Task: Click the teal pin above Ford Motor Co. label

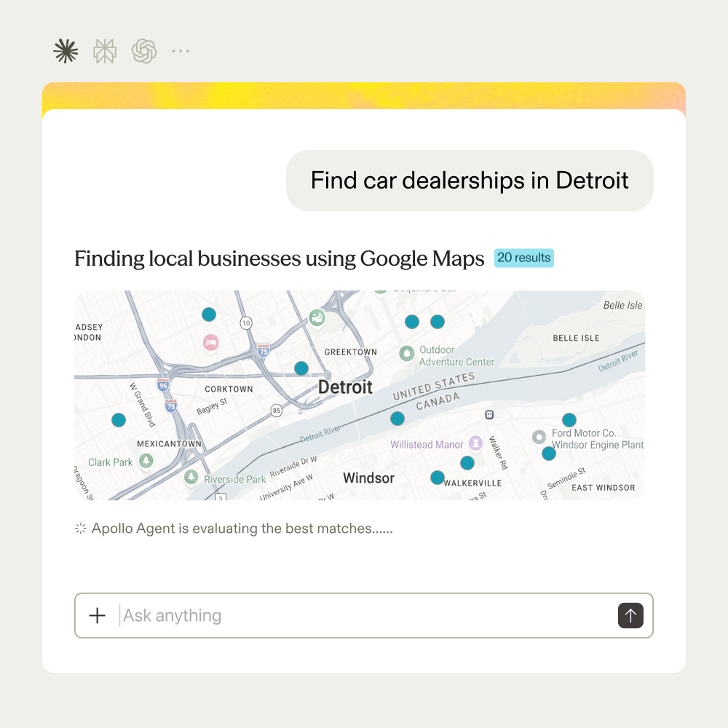Action: [x=569, y=420]
